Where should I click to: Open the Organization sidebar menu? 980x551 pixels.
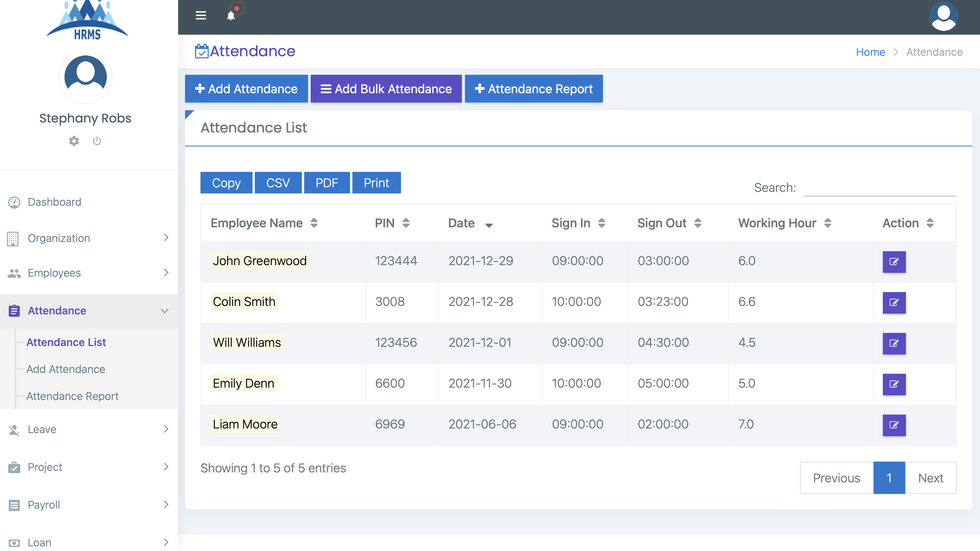point(89,238)
